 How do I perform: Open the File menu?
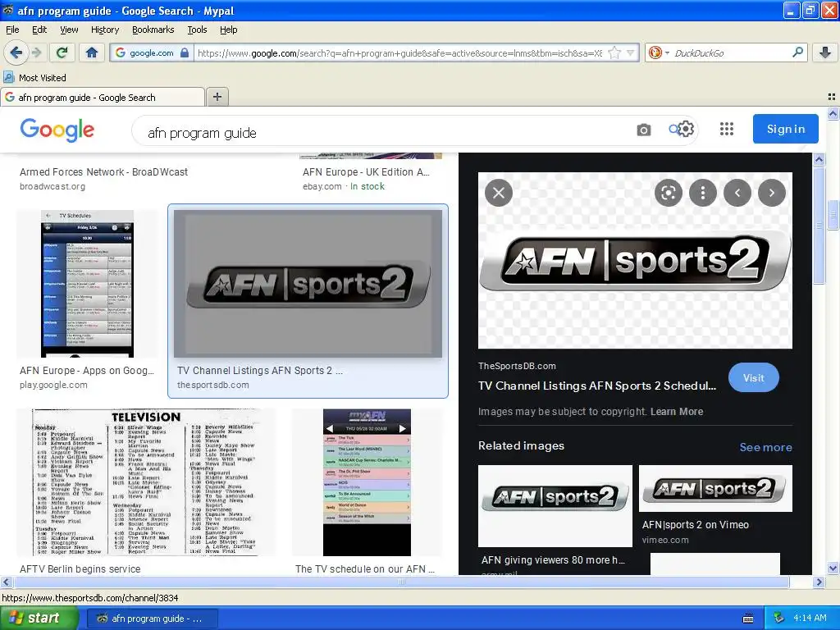point(12,30)
